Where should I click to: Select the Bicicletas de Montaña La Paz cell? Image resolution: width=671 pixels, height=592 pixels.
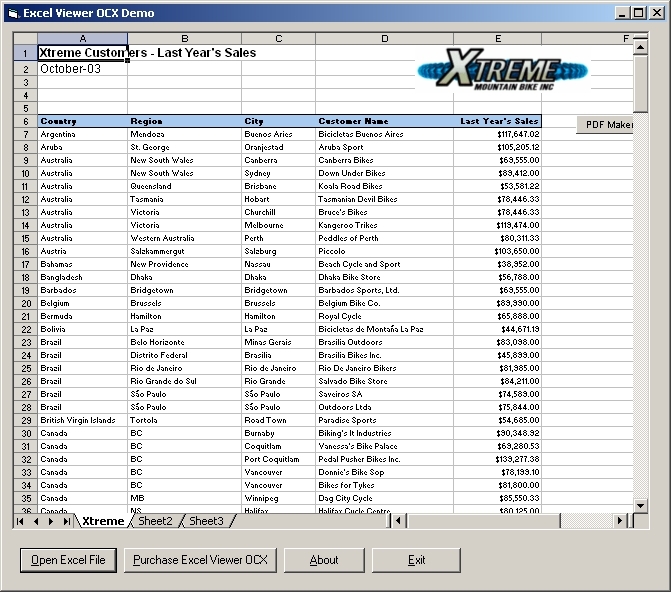point(384,329)
